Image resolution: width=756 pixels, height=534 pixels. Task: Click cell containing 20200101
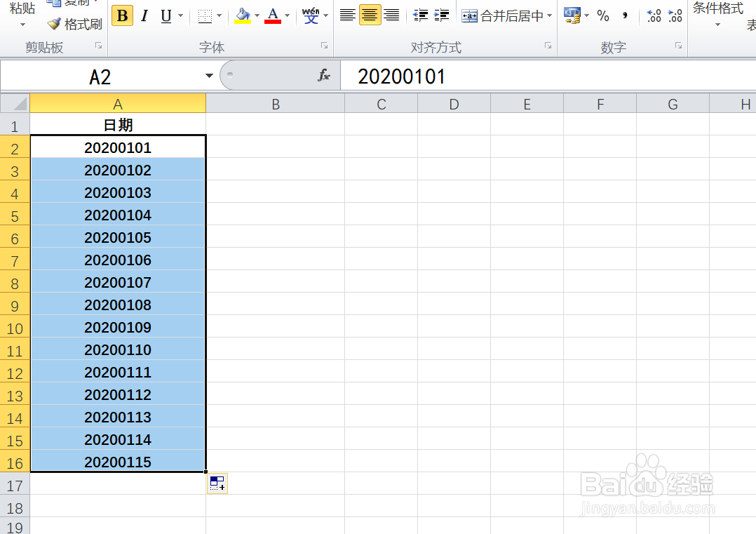(118, 147)
